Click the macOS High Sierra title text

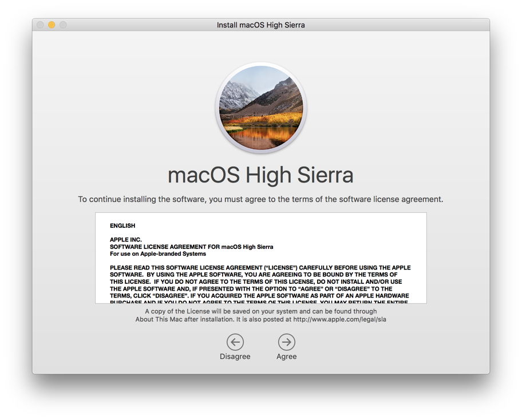click(x=261, y=175)
